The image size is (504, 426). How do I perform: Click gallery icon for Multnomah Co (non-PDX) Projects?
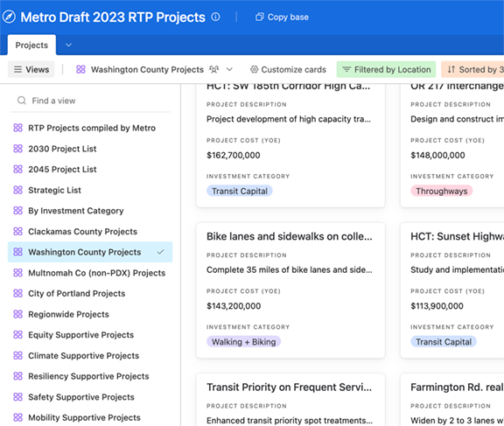[x=18, y=272]
